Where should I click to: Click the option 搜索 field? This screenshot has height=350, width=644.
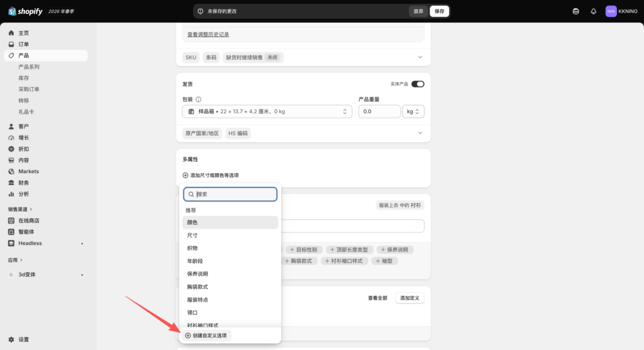[230, 194]
